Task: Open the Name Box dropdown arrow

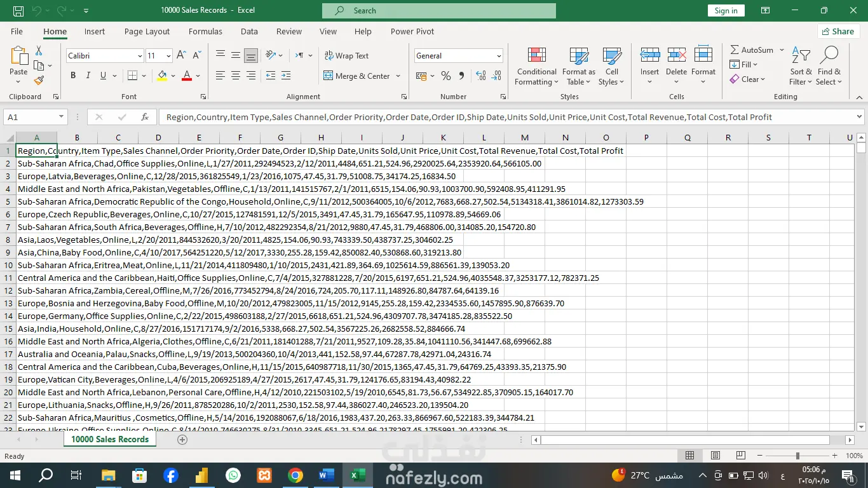Action: click(62, 117)
